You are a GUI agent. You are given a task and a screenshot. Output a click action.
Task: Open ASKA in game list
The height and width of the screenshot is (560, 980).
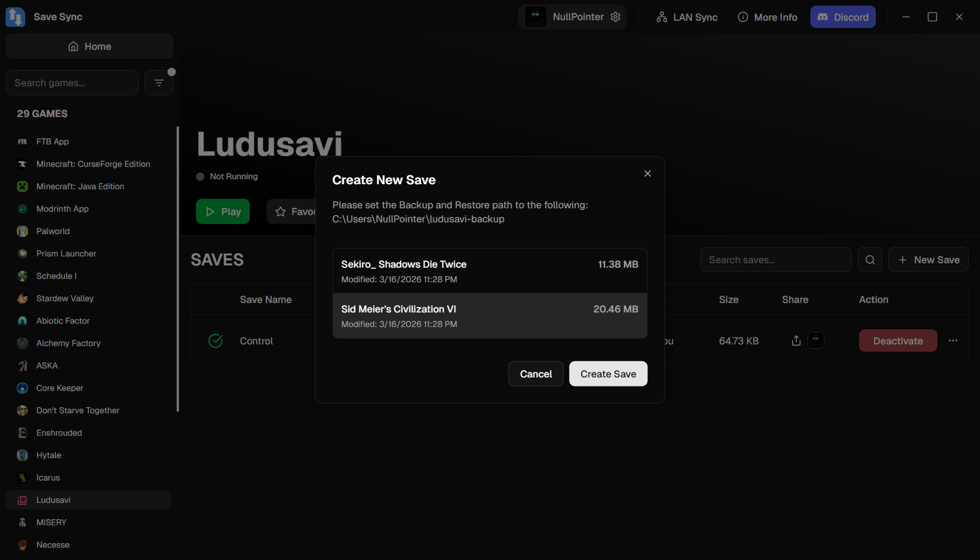pyautogui.click(x=88, y=366)
